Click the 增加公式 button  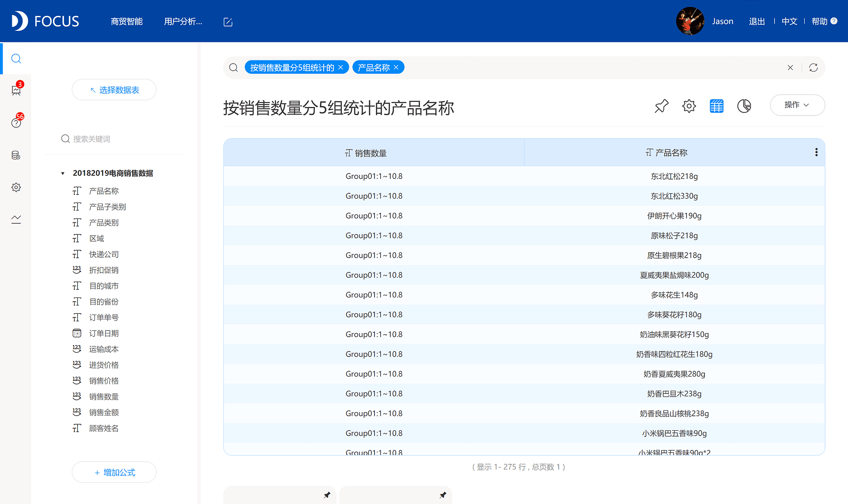click(118, 473)
